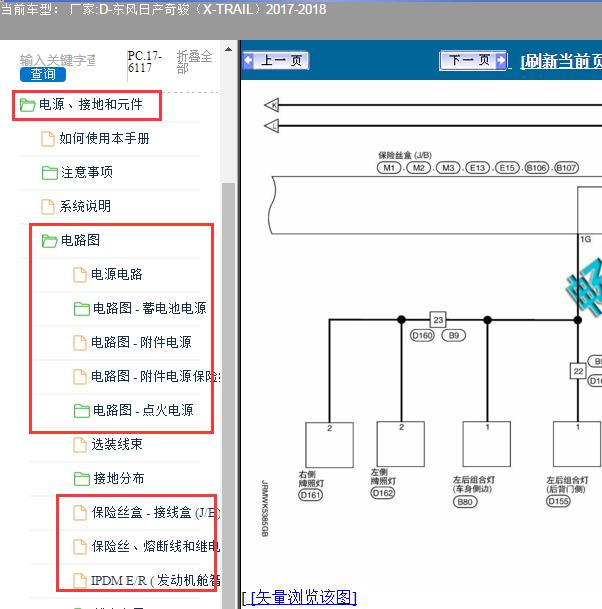Open the IPDM E/R 发动机舱 document
The height and width of the screenshot is (609, 602).
(156, 581)
